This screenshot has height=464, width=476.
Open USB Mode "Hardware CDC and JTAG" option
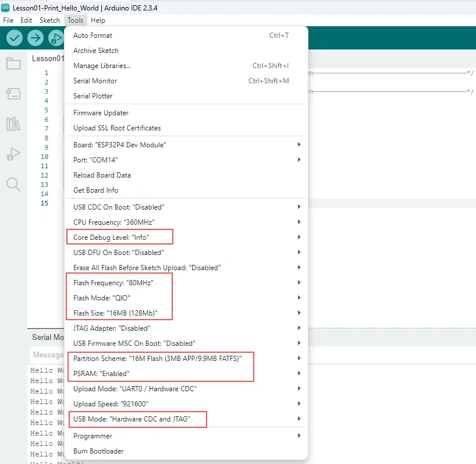(186, 419)
